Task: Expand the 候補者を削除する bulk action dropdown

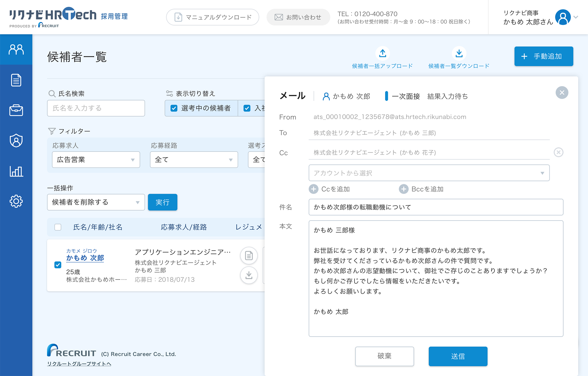Action: tap(96, 202)
